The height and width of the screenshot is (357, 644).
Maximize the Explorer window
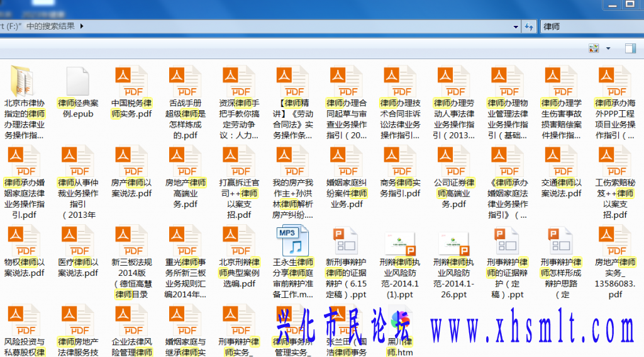[x=630, y=4]
